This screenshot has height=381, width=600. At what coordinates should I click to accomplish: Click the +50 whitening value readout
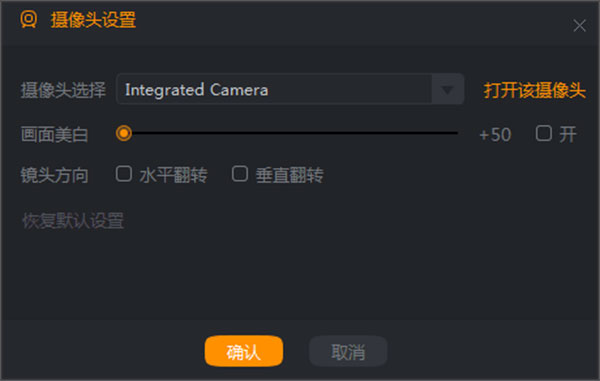click(x=495, y=135)
